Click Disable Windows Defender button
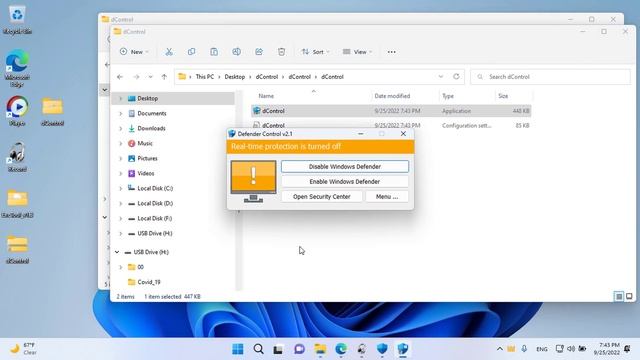The width and height of the screenshot is (640, 360). pyautogui.click(x=344, y=167)
